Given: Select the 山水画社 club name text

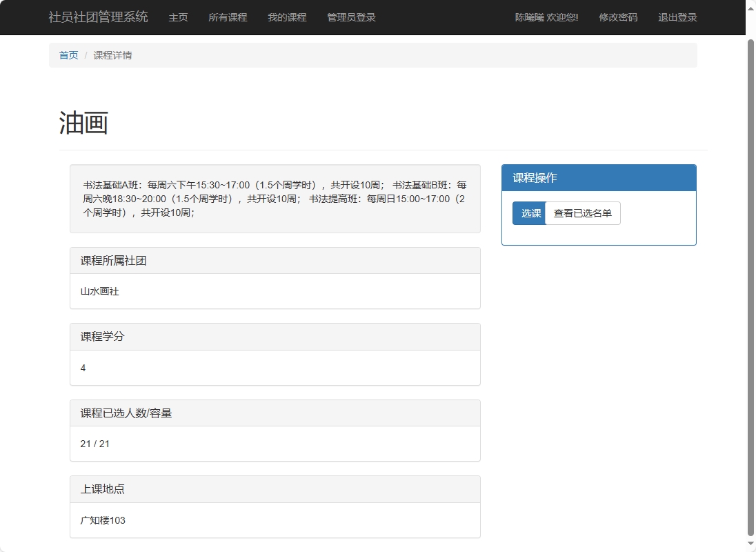Looking at the screenshot, I should pyautogui.click(x=98, y=291).
